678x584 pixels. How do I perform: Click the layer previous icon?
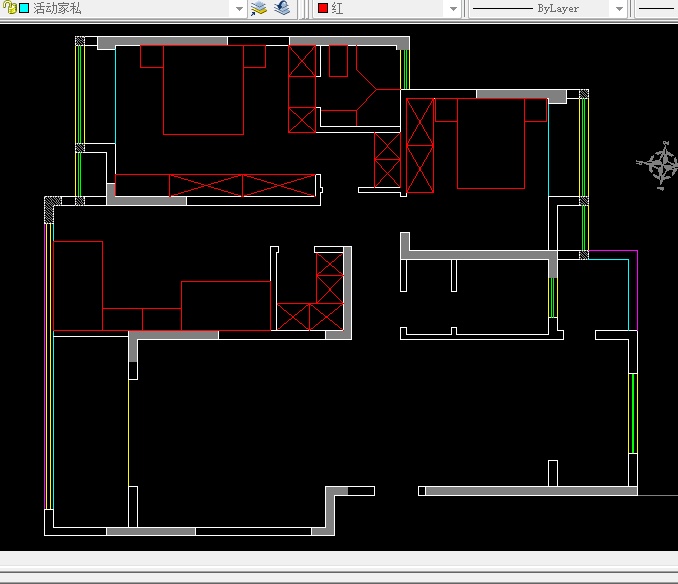(x=282, y=8)
